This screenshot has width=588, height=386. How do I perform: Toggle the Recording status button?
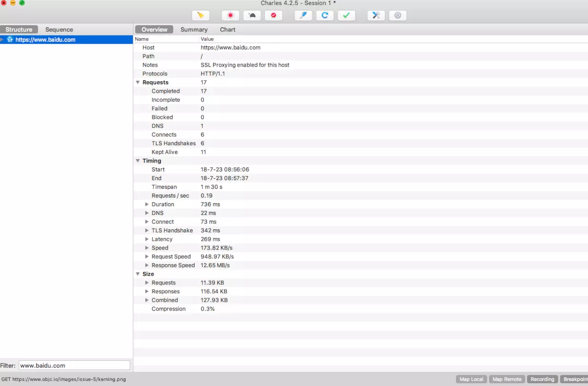tap(543, 379)
